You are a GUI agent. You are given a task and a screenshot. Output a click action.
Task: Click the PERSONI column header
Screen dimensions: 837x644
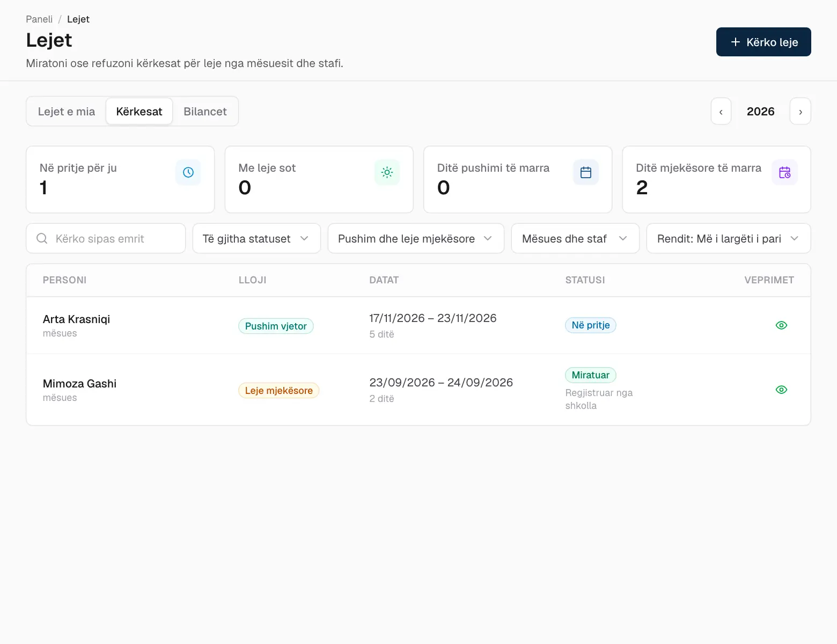tap(64, 280)
